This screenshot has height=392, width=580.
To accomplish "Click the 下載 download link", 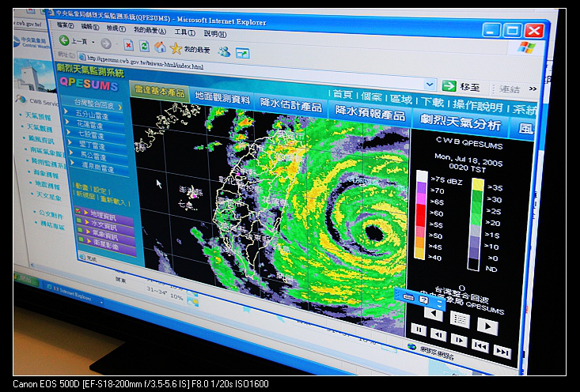I will 432,102.
